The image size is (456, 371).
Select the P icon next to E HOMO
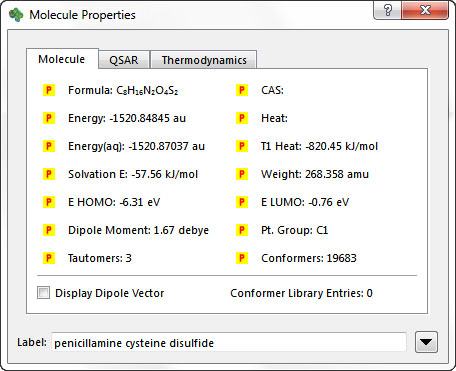pyautogui.click(x=49, y=202)
